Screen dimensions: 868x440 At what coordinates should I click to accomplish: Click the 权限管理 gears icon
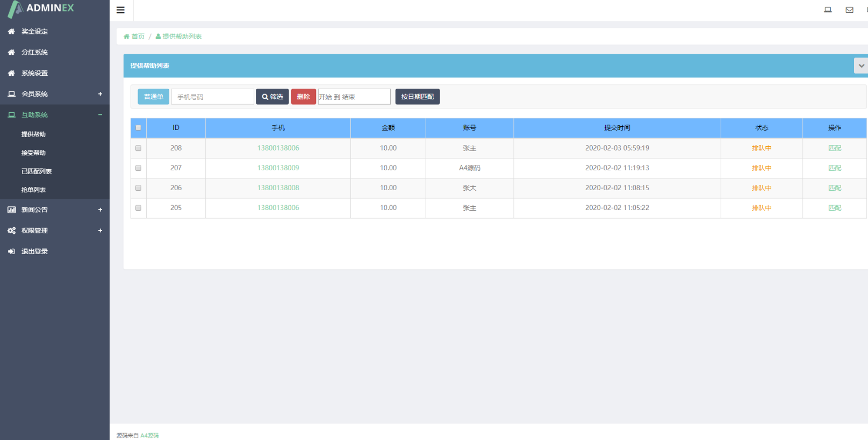click(x=11, y=231)
